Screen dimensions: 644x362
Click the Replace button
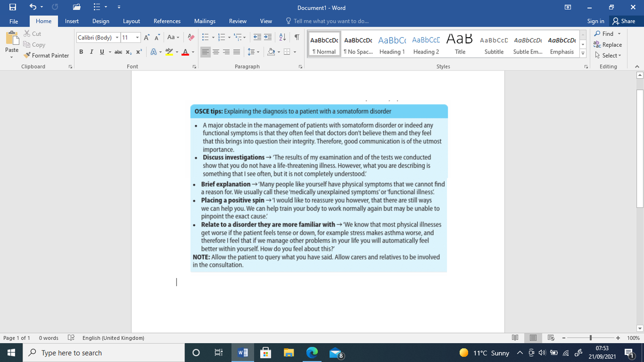click(608, 44)
